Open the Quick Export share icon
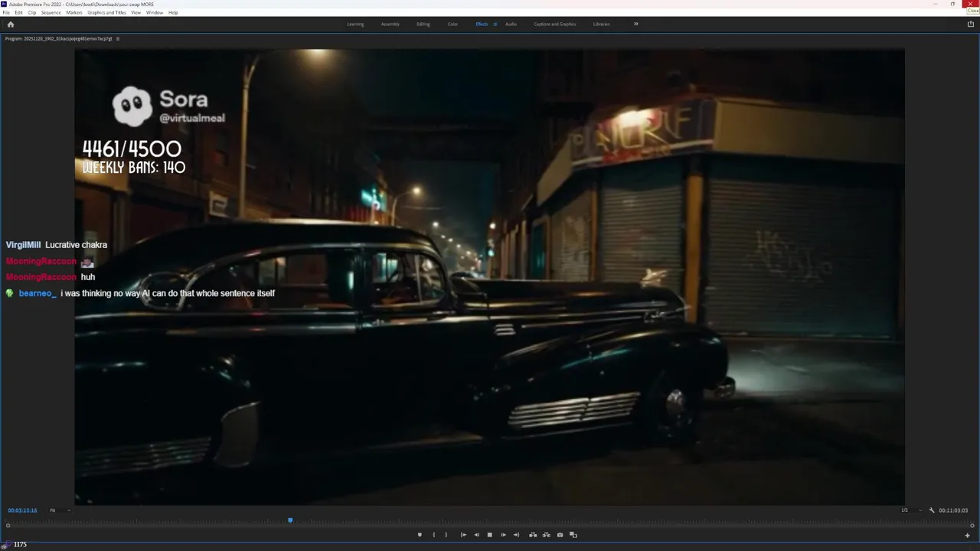The width and height of the screenshot is (980, 551). (971, 24)
